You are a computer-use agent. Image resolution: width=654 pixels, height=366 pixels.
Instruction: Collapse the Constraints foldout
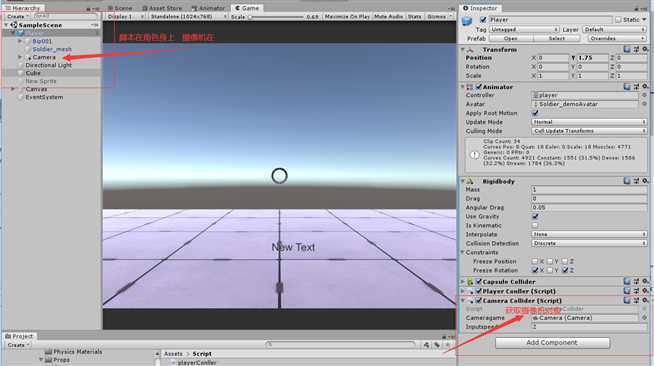click(x=463, y=252)
